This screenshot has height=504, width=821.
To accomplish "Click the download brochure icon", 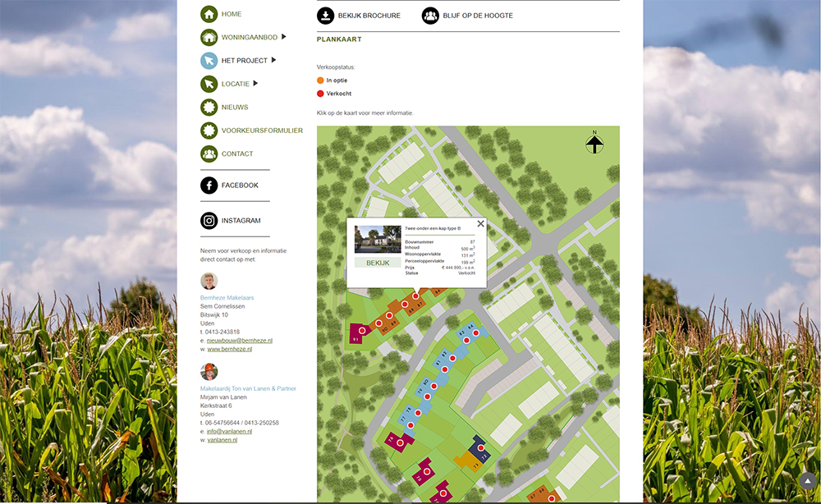I will tap(326, 16).
